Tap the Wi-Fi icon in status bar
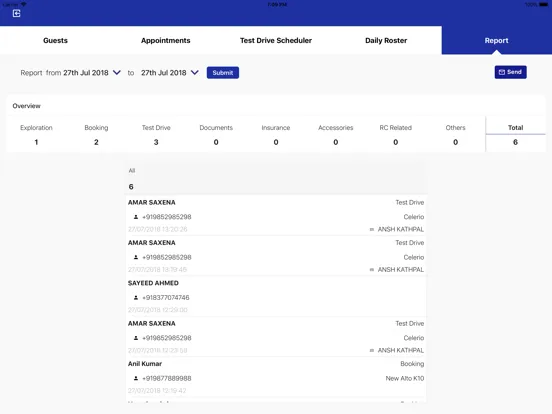552x414 pixels. click(24, 4)
